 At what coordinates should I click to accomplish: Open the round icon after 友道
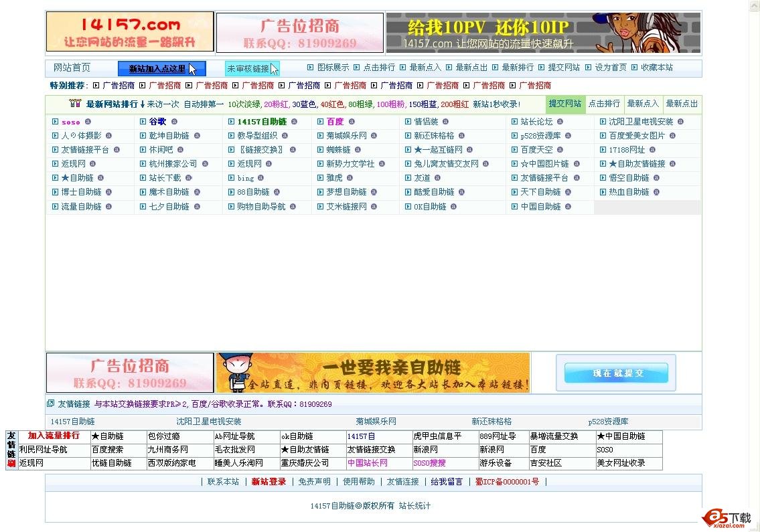point(437,178)
